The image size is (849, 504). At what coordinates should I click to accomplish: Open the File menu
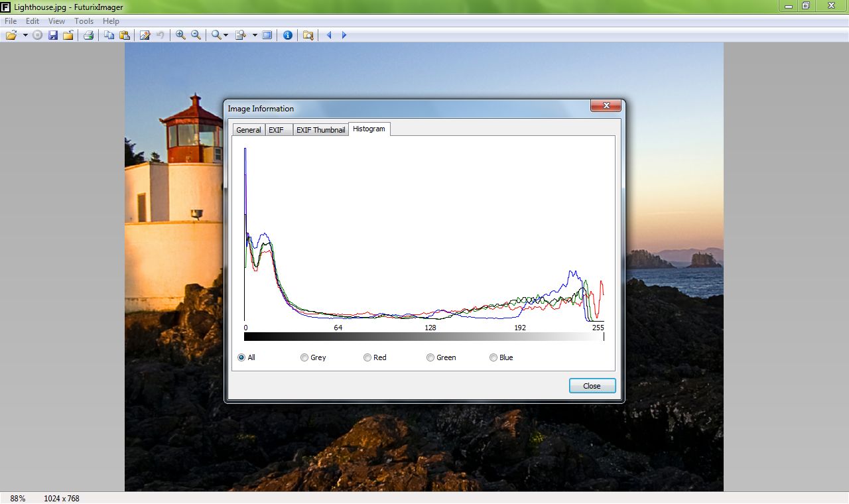point(11,21)
